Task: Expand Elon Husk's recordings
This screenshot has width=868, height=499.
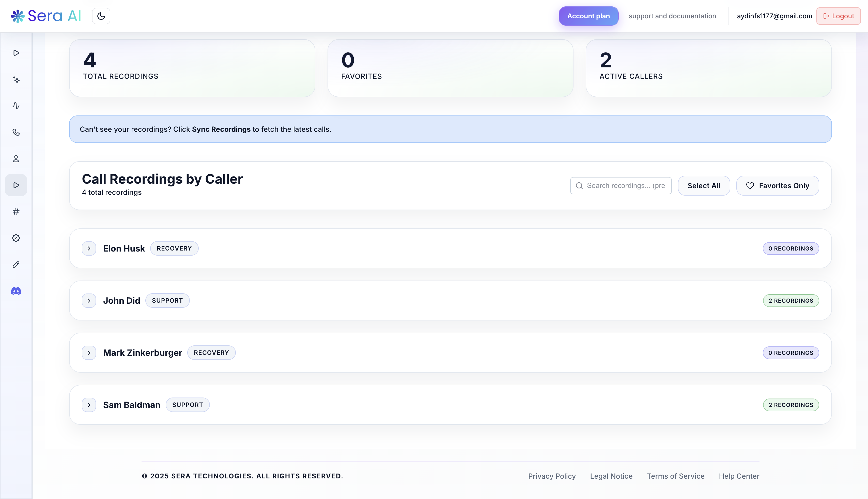Action: (x=89, y=248)
